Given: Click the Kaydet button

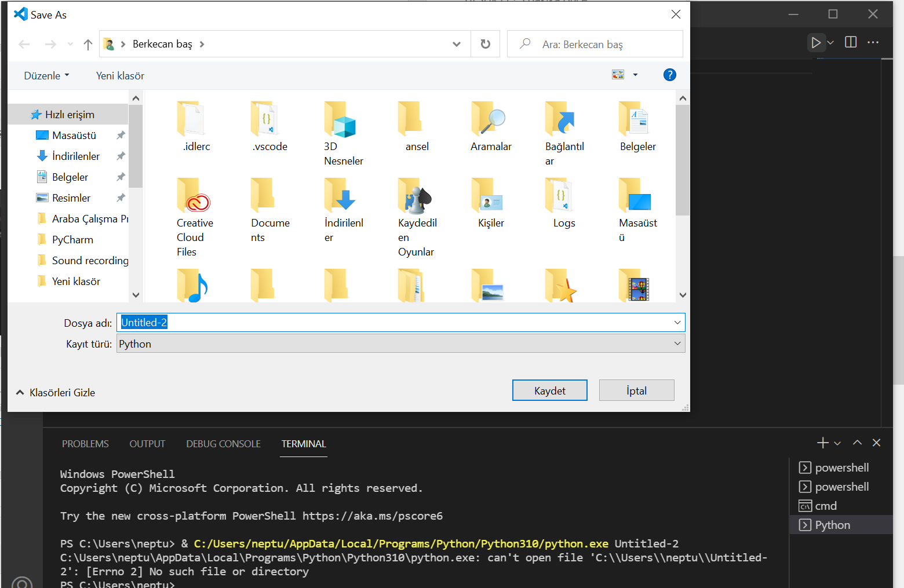Looking at the screenshot, I should [549, 390].
